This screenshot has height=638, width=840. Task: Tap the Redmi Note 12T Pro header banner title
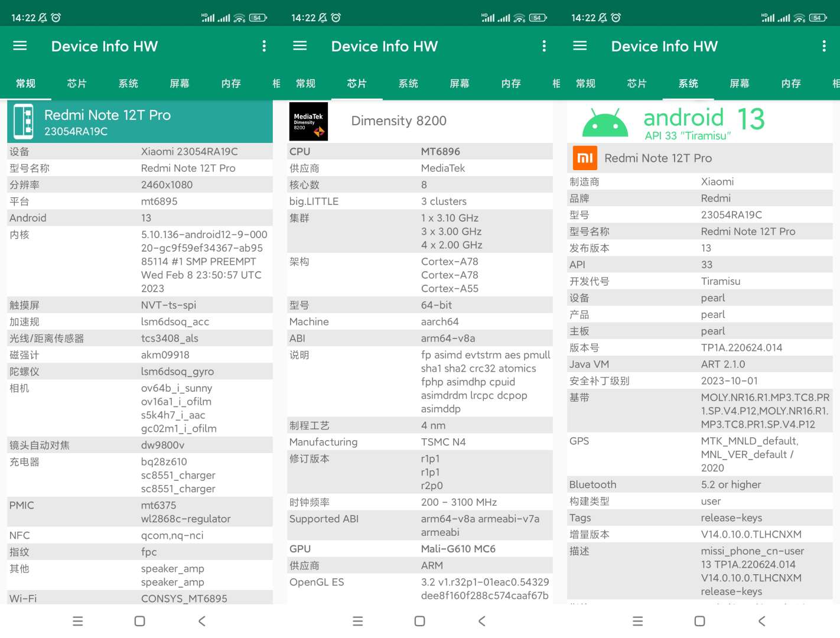[108, 115]
